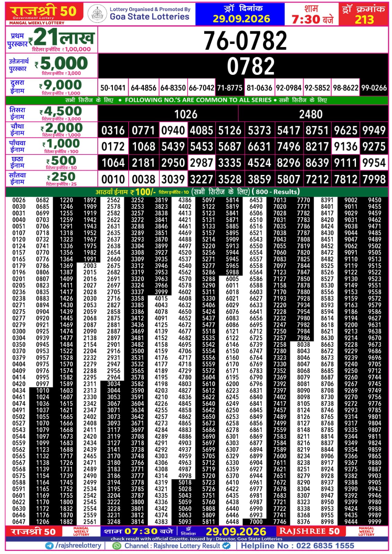Select seventh prize number 7998

tap(374, 179)
